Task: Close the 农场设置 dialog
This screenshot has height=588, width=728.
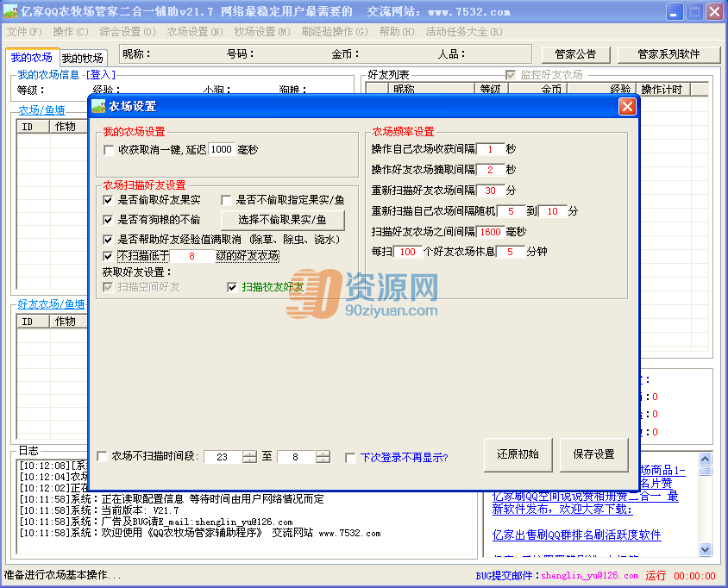Action: pos(627,106)
